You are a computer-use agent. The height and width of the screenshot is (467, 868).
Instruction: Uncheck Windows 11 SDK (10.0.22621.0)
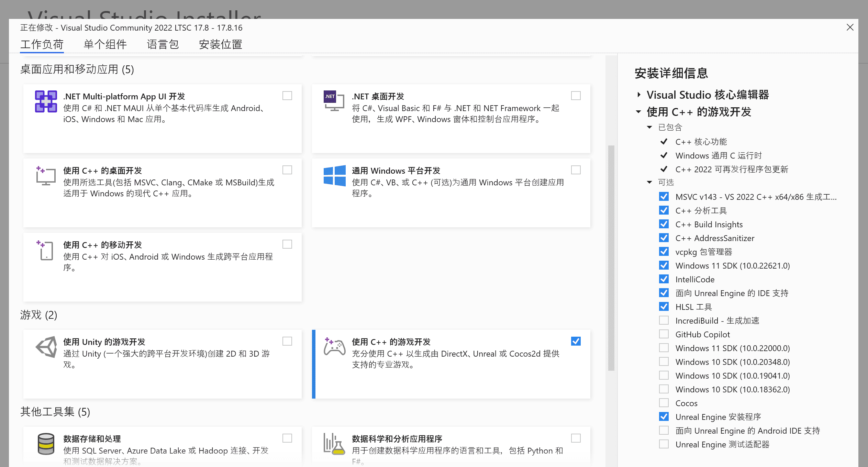(x=664, y=265)
